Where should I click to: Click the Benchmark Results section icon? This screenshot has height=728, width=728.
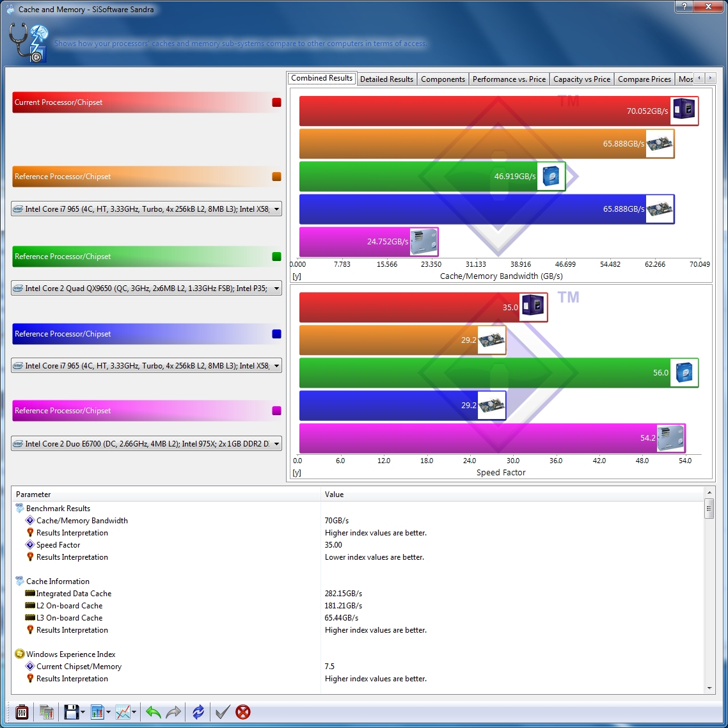[19, 508]
